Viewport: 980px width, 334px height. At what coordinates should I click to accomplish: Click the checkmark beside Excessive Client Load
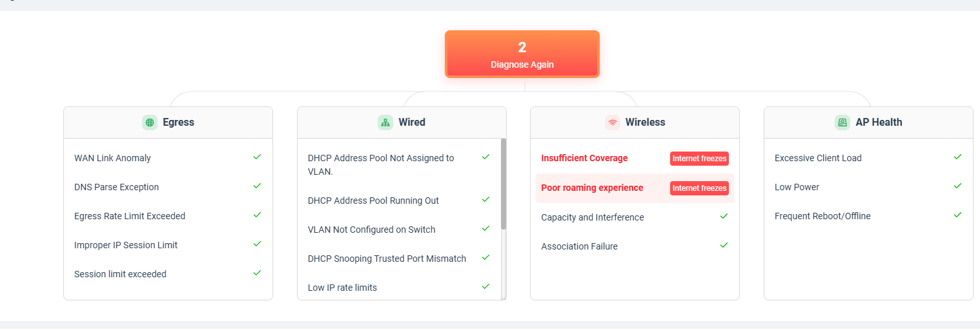click(x=957, y=157)
